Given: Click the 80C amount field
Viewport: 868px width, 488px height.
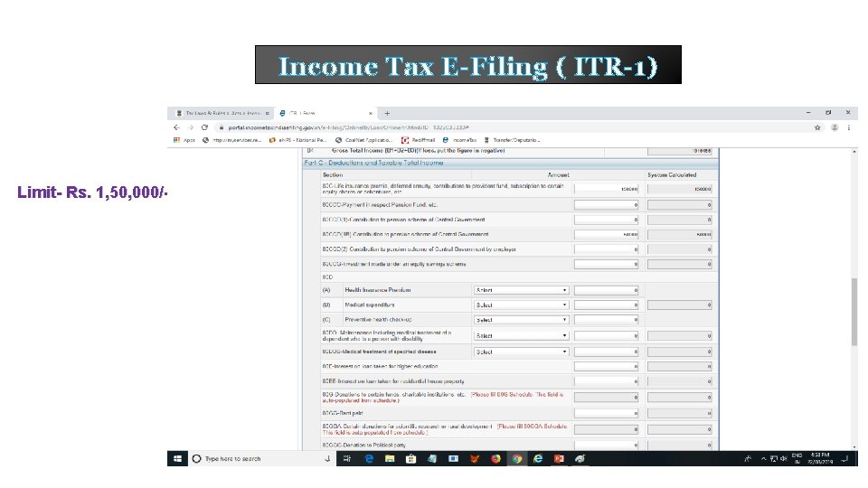Looking at the screenshot, I should [x=606, y=189].
